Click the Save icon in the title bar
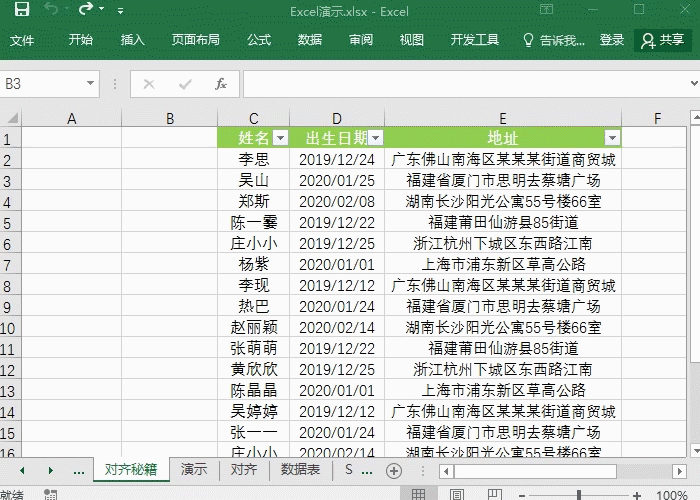This screenshot has width=700, height=500. tap(21, 11)
